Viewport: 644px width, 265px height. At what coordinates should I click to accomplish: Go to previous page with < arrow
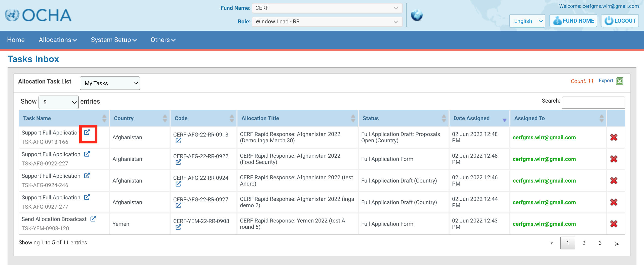click(x=552, y=243)
